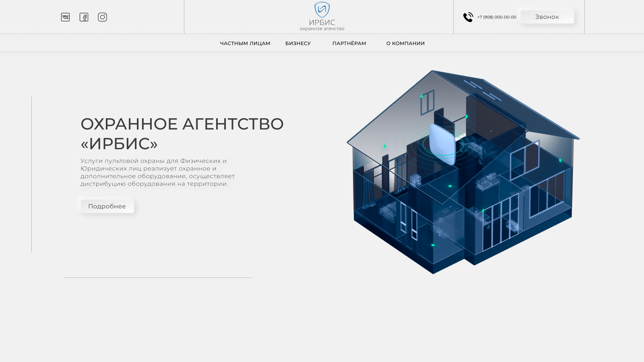Open the О КОМПАНИИ page
This screenshot has width=644, height=362.
tap(405, 43)
